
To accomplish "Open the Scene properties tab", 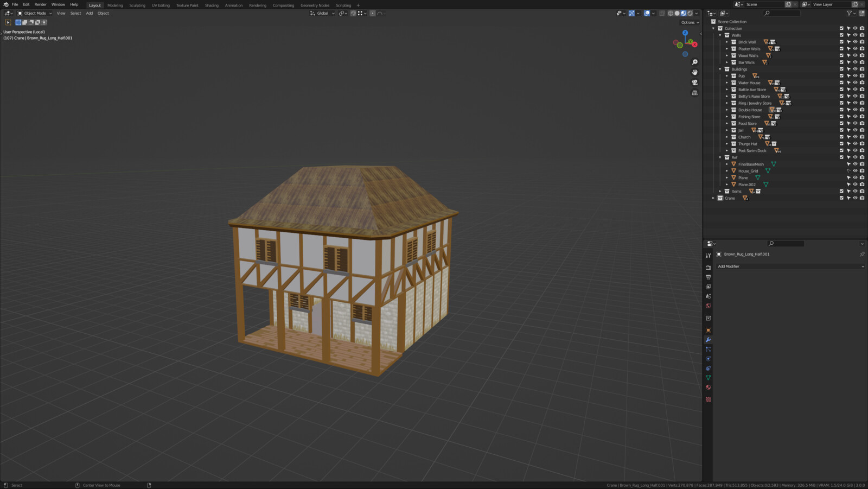I will (x=708, y=296).
